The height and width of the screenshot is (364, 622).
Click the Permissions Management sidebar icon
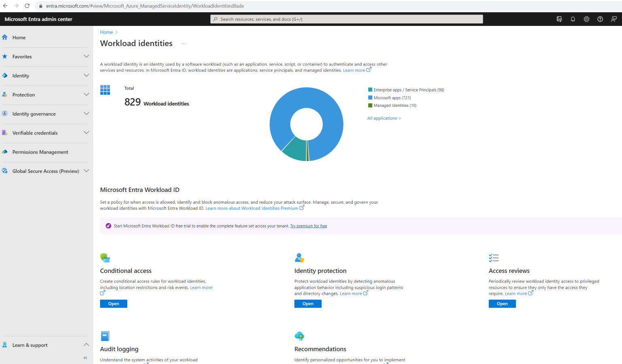(x=4, y=152)
